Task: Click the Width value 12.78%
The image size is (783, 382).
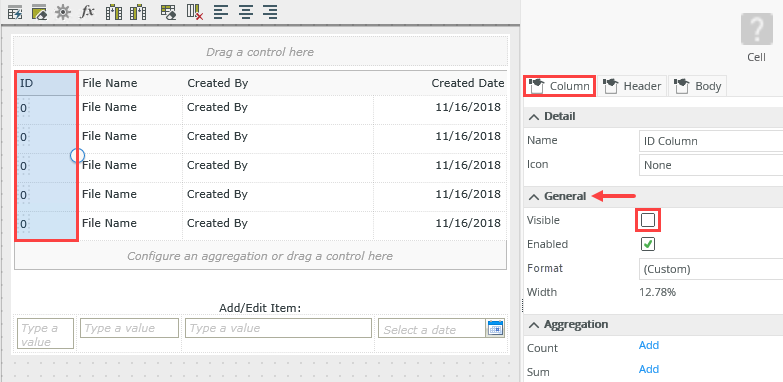Action: (x=657, y=292)
